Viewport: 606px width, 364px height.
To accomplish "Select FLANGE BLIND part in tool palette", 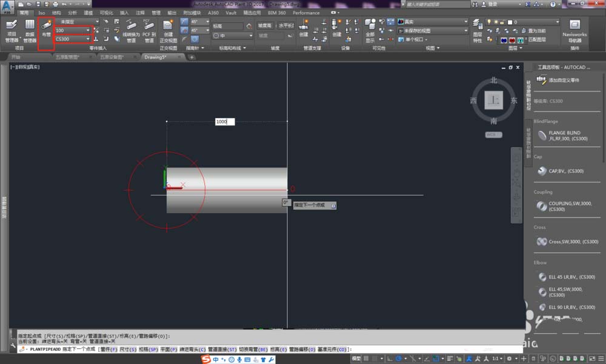I will (567, 136).
